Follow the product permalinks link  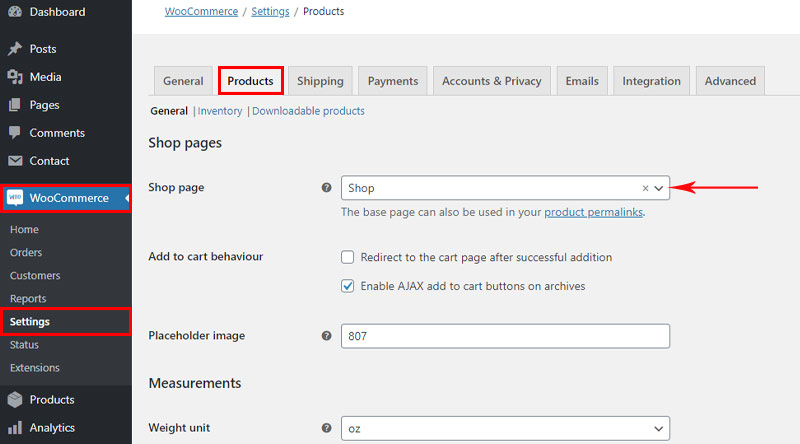(593, 212)
